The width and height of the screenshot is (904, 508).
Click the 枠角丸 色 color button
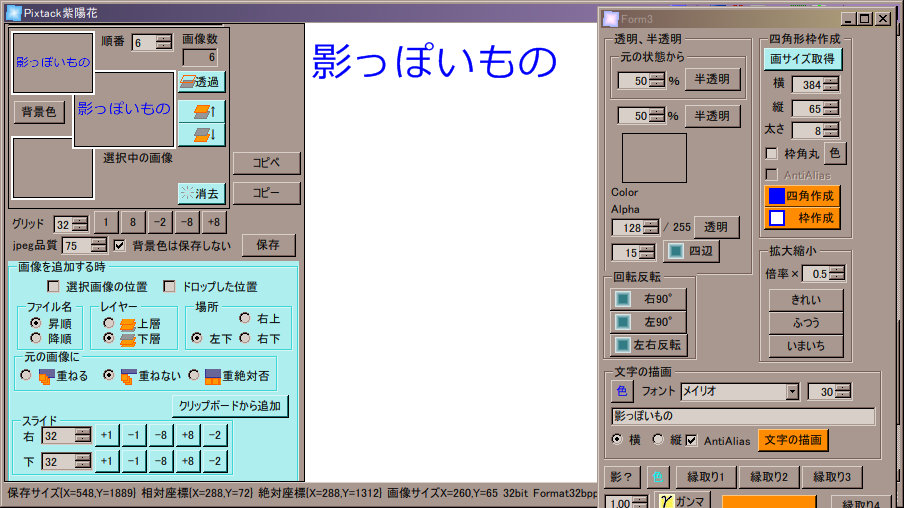[x=835, y=153]
